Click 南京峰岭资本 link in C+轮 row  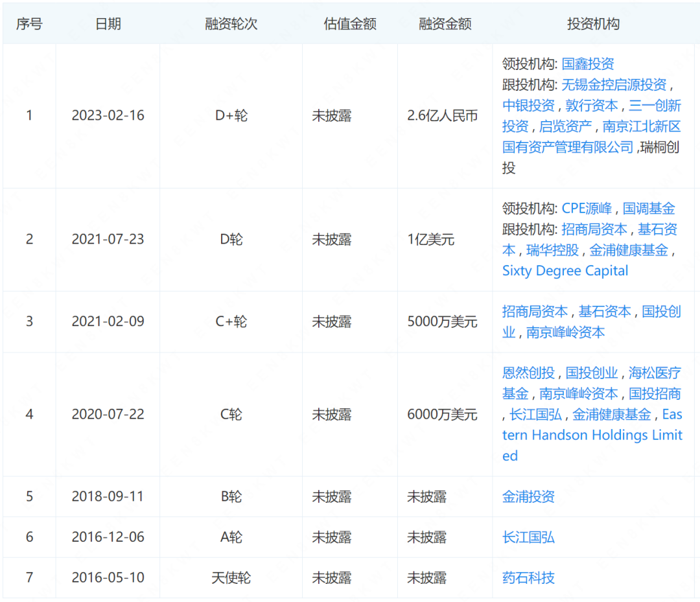(565, 332)
